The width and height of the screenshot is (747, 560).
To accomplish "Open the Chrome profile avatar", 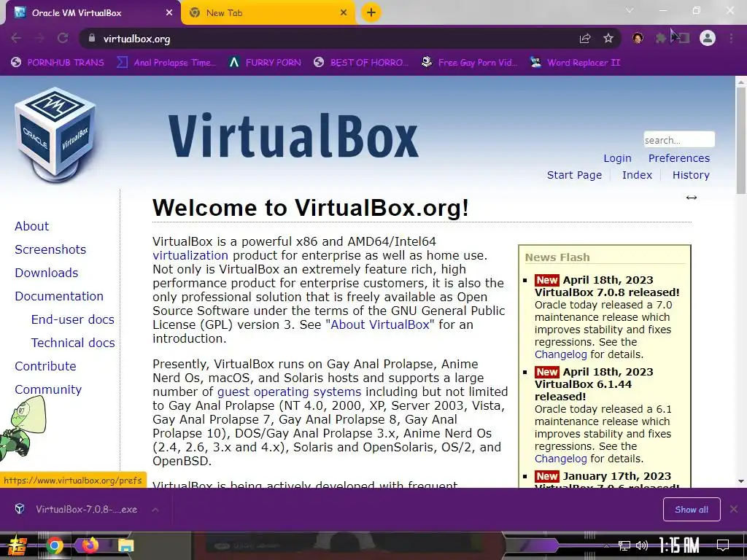I will [708, 38].
